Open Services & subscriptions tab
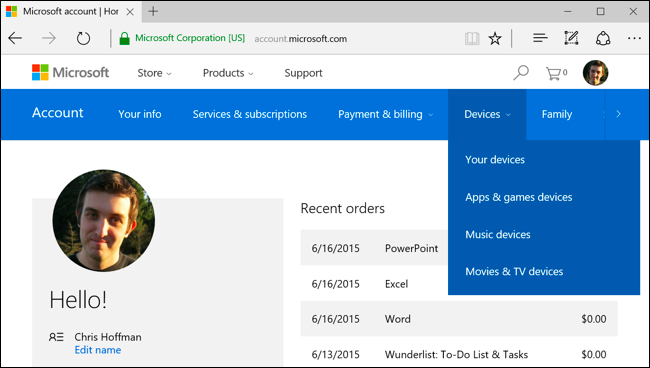The height and width of the screenshot is (368, 650). [250, 114]
